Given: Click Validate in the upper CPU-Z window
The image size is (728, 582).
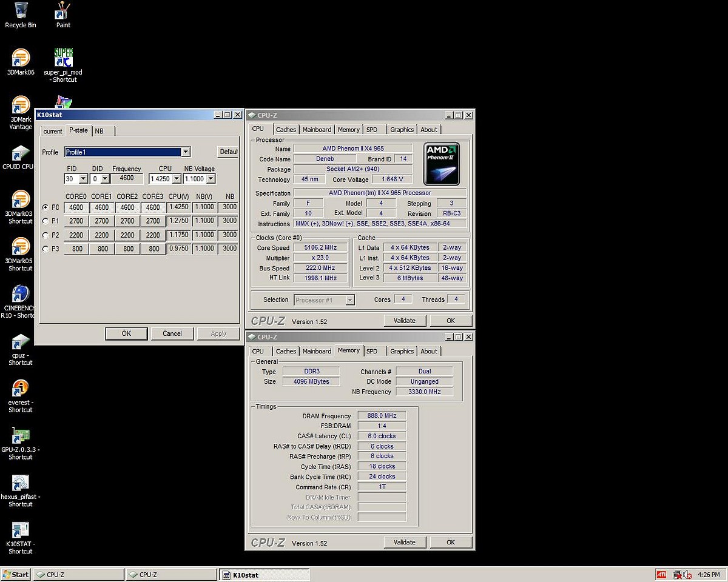Looking at the screenshot, I should 405,321.
